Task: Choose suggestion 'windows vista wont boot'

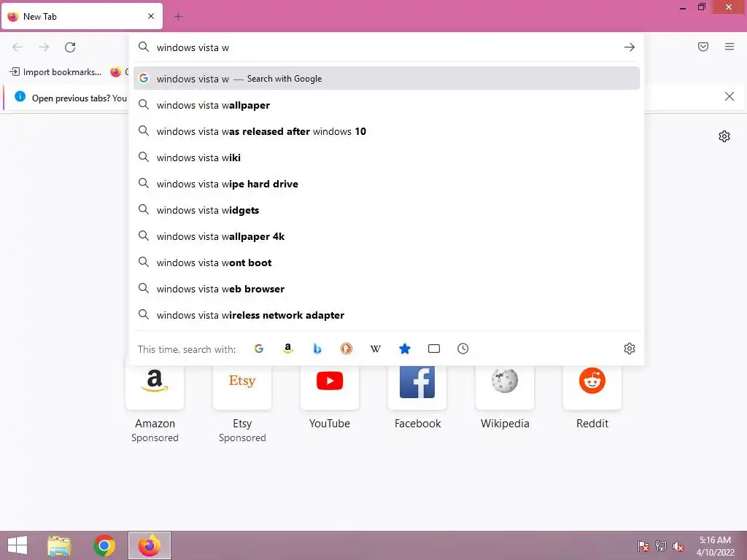Action: pyautogui.click(x=387, y=262)
